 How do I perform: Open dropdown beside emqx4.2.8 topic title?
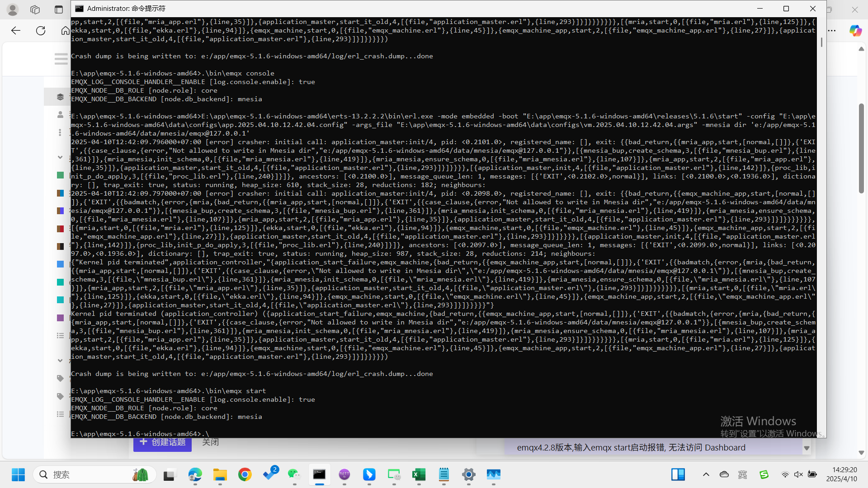[807, 448]
